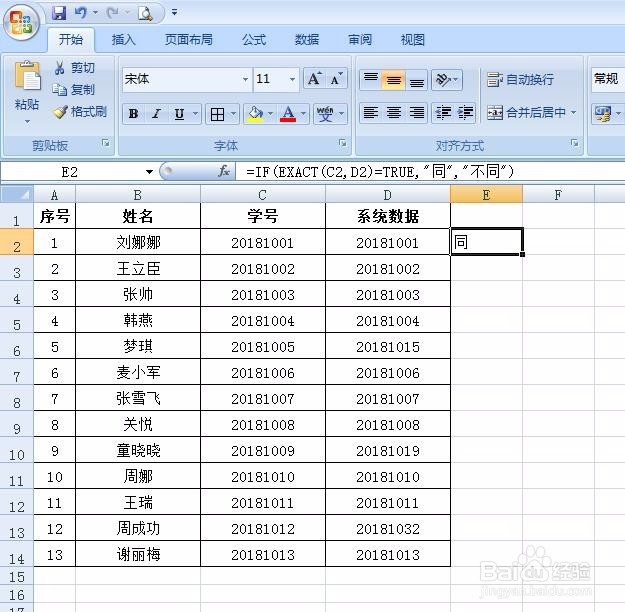Open the Office button menu
The width and height of the screenshot is (625, 612).
point(21,22)
